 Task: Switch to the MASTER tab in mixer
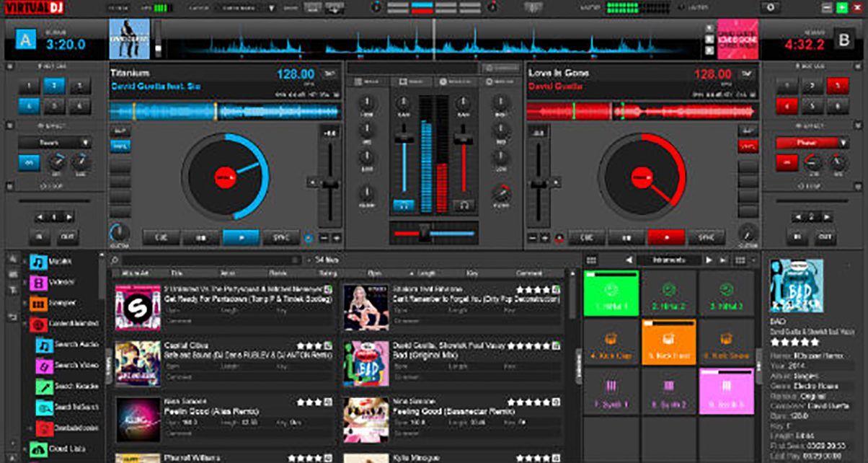coord(499,82)
